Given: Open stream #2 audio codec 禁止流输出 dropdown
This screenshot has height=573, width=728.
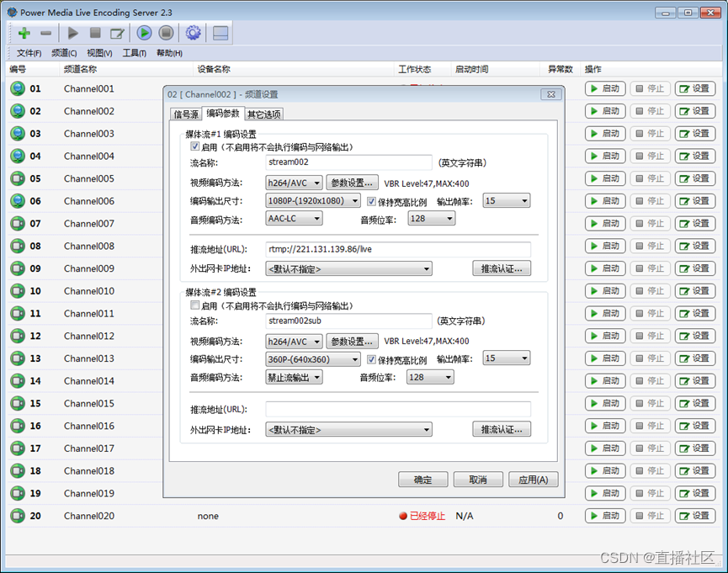Looking at the screenshot, I should 294,377.
